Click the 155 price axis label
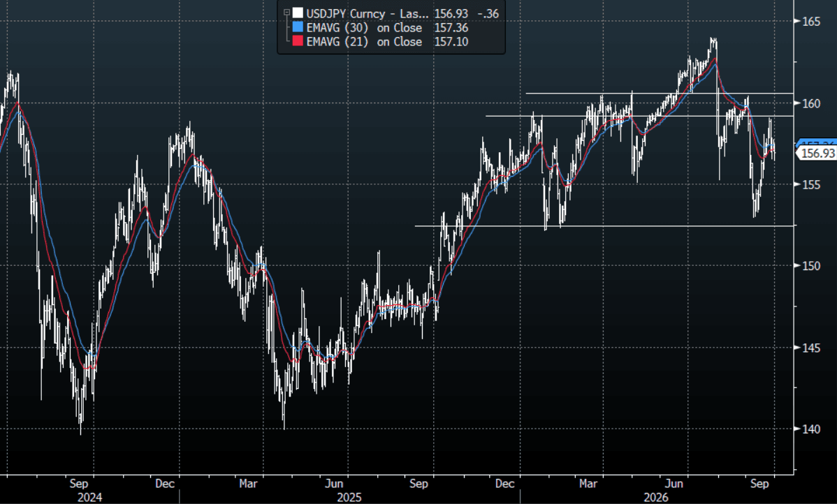This screenshot has height=504, width=837. [x=811, y=184]
